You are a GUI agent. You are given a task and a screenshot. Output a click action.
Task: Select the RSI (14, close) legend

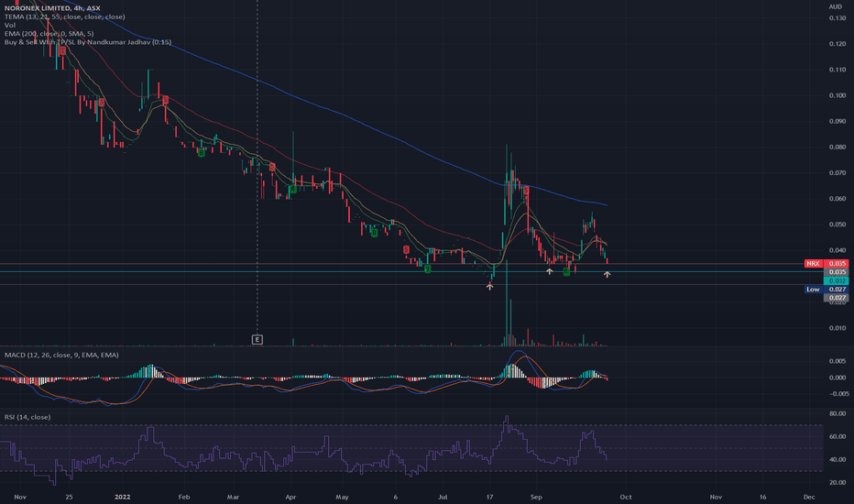[27, 417]
